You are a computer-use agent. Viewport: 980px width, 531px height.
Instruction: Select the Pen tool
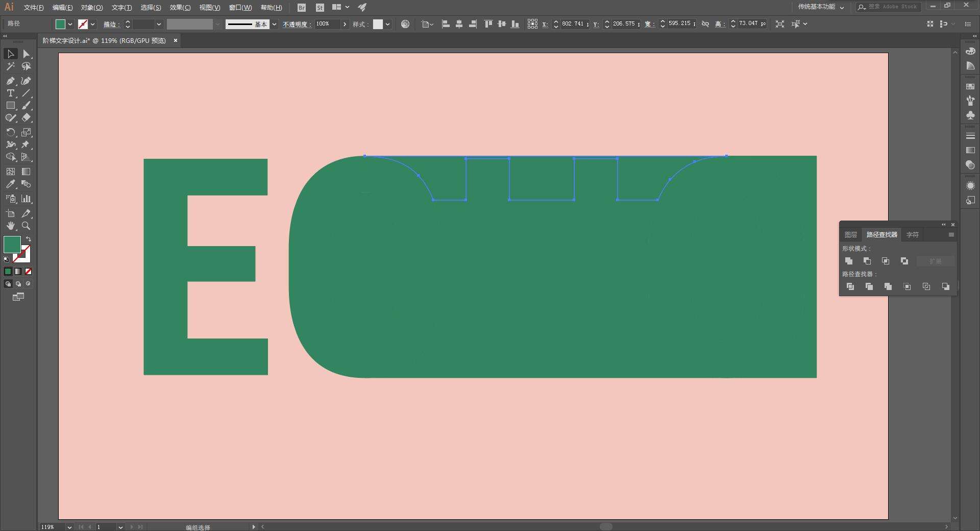(10, 81)
